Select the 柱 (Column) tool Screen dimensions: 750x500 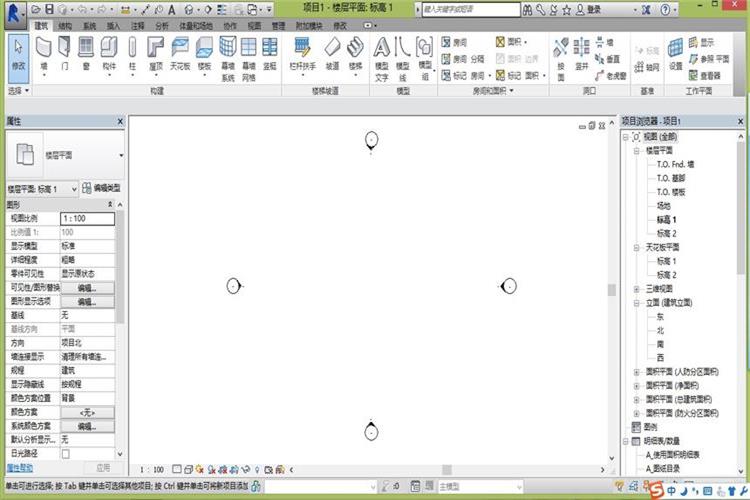coord(132,55)
